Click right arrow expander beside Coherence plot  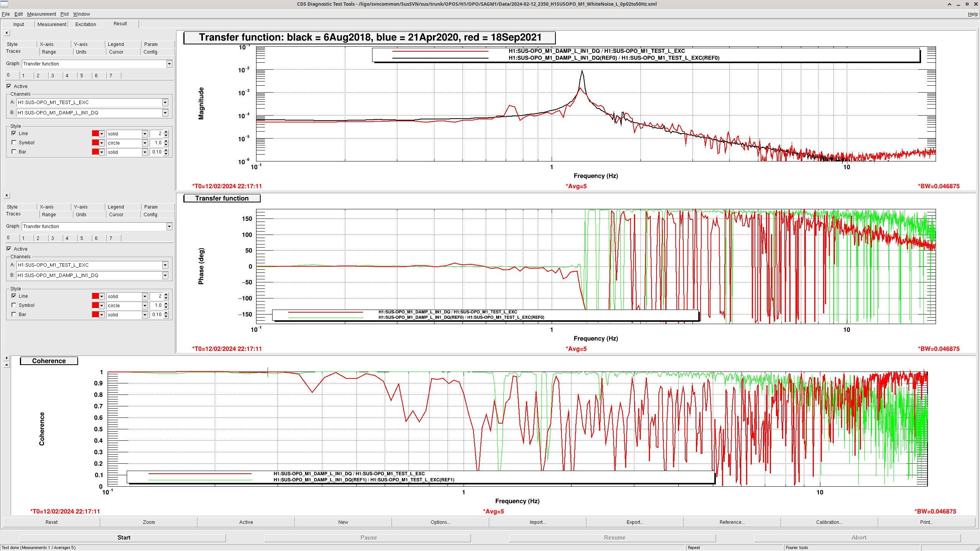[7, 358]
